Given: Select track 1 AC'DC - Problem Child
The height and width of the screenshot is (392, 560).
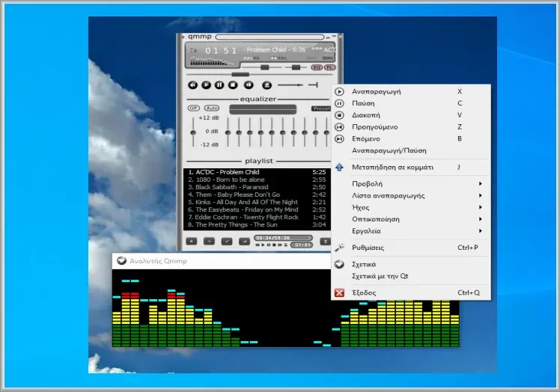Looking at the screenshot, I should click(257, 172).
